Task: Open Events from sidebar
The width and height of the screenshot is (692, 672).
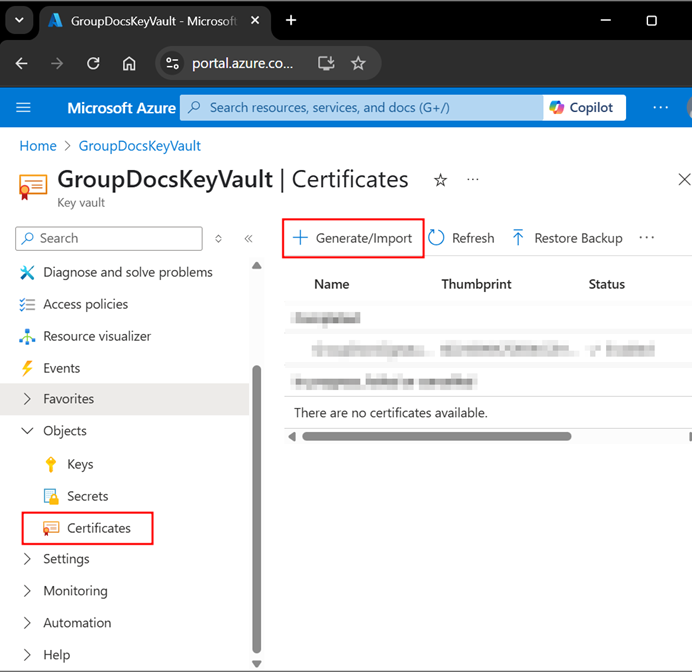Action: tap(61, 368)
